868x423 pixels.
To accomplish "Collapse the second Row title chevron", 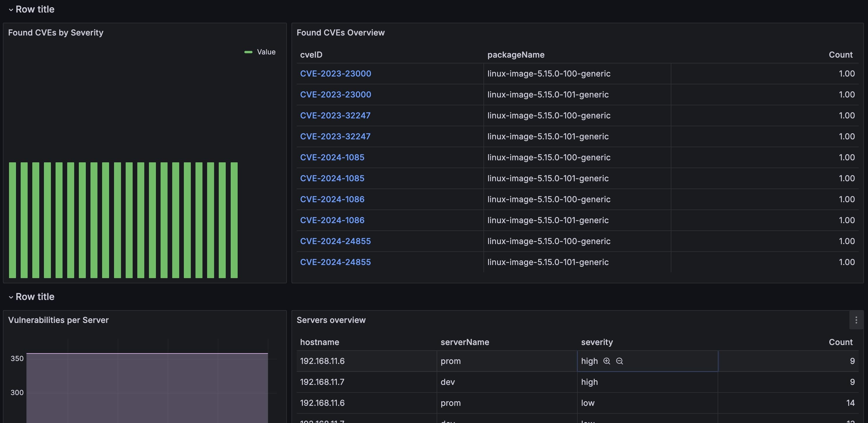I will pyautogui.click(x=11, y=297).
